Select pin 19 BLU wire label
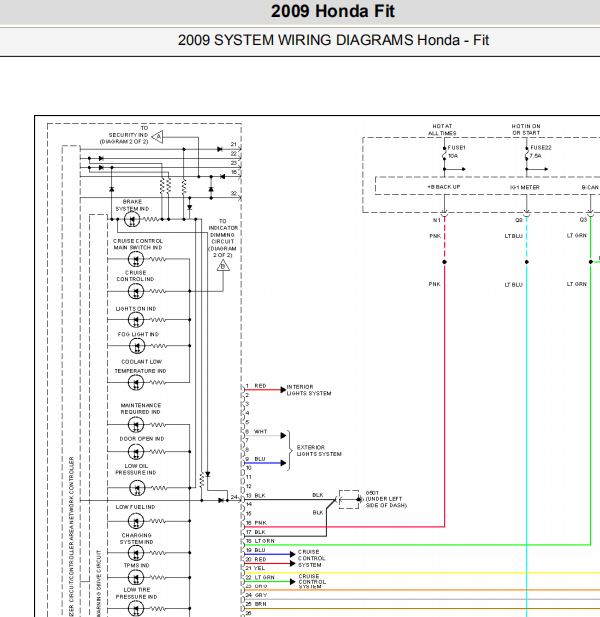This screenshot has height=617, width=600. pos(260,550)
